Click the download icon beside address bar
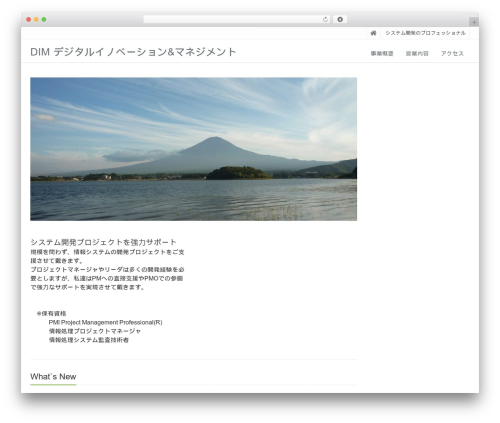Screen dimensions: 500x423 pyautogui.click(x=340, y=20)
